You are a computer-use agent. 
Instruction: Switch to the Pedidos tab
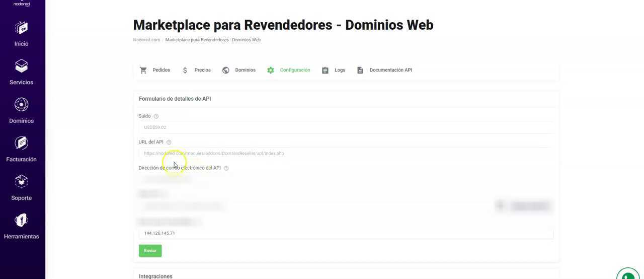(x=155, y=70)
